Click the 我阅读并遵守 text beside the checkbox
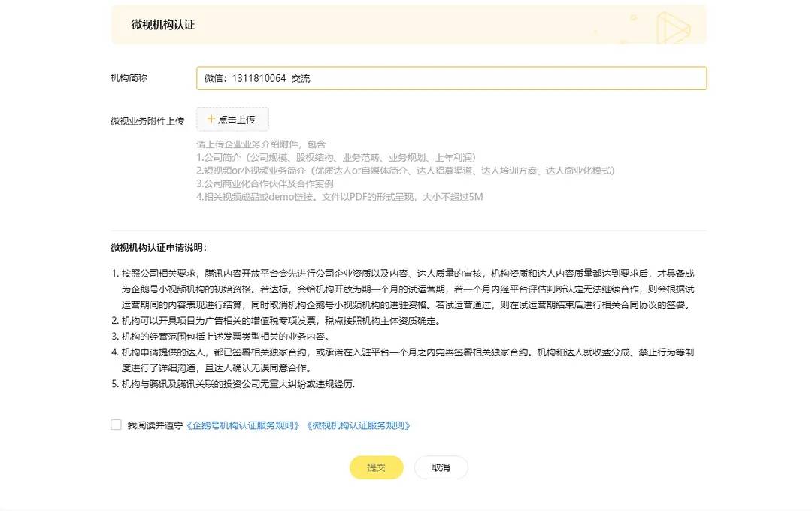The image size is (812, 511). 155,425
